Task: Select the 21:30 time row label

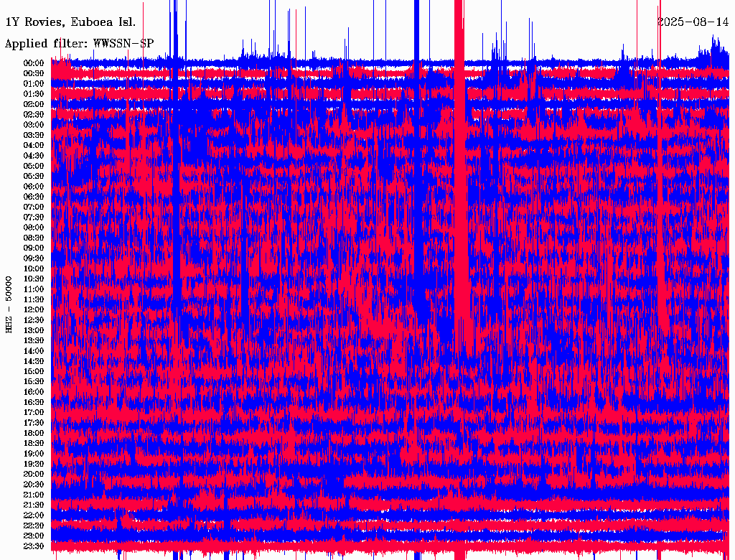Action: click(x=34, y=505)
